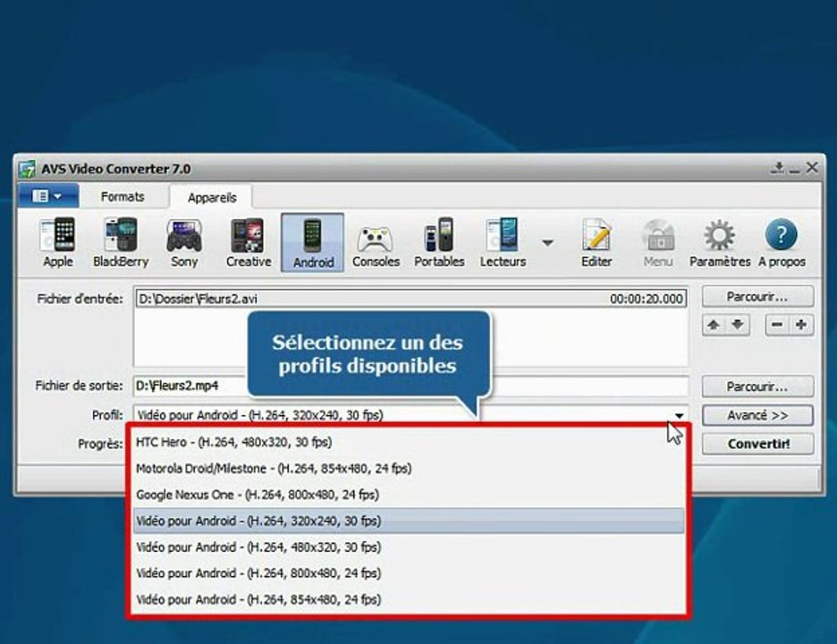Add file with plus button
Screen dimensions: 837x644
point(801,324)
